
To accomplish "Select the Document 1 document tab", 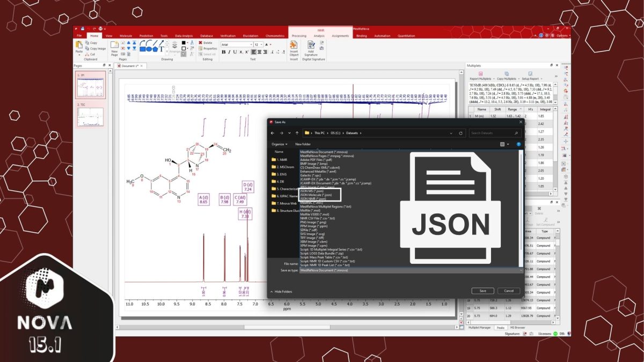I will coord(130,65).
